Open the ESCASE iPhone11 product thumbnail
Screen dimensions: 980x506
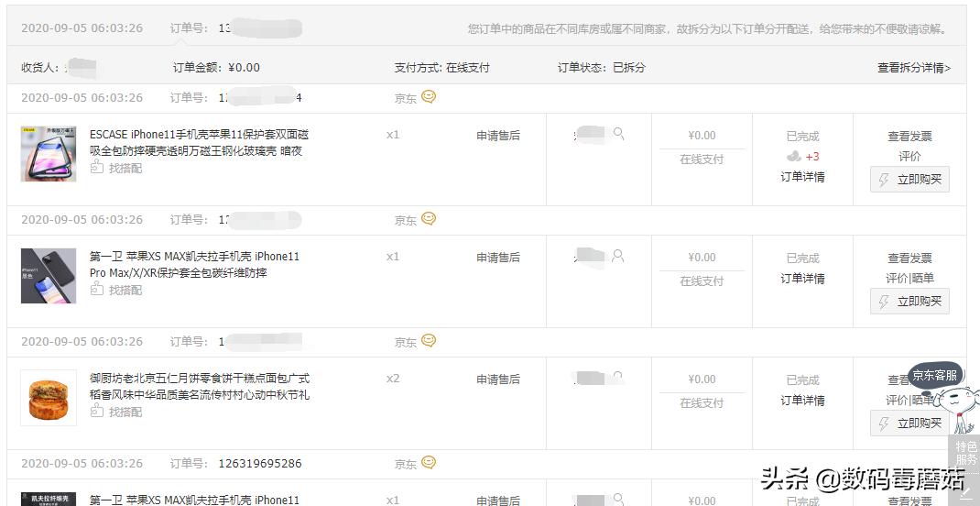tap(49, 154)
